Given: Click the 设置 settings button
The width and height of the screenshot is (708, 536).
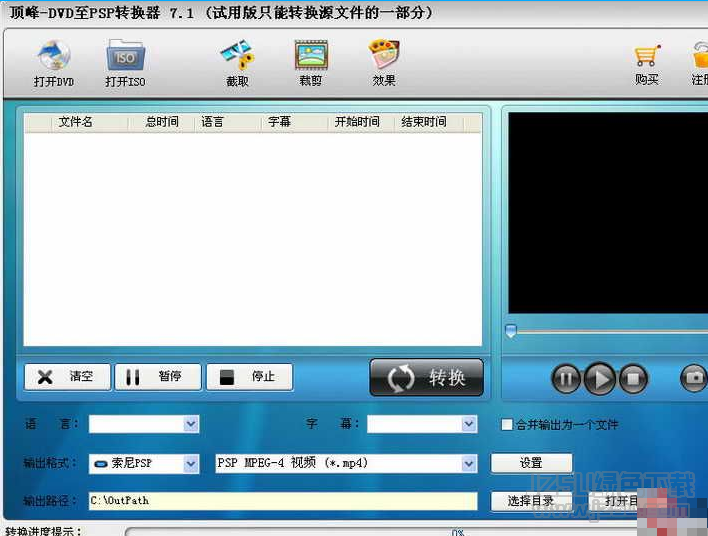Looking at the screenshot, I should pos(531,463).
